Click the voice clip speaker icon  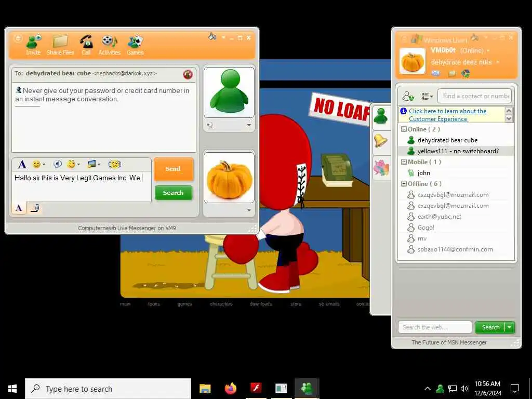pyautogui.click(x=58, y=165)
